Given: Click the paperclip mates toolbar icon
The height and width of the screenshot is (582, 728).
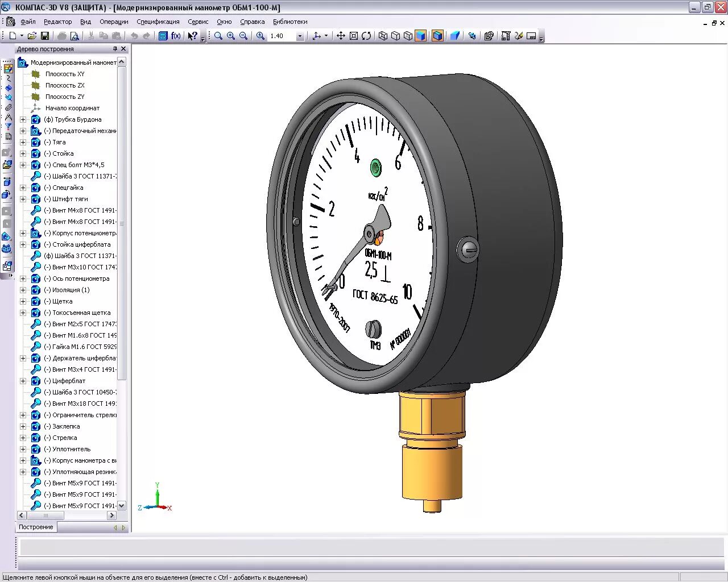Looking at the screenshot, I should 8,107.
